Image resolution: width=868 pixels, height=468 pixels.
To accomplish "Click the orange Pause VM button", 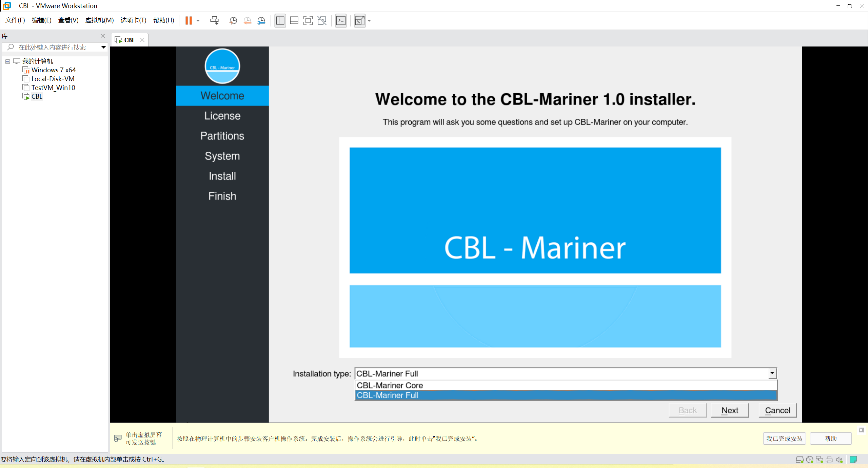I will tap(189, 21).
